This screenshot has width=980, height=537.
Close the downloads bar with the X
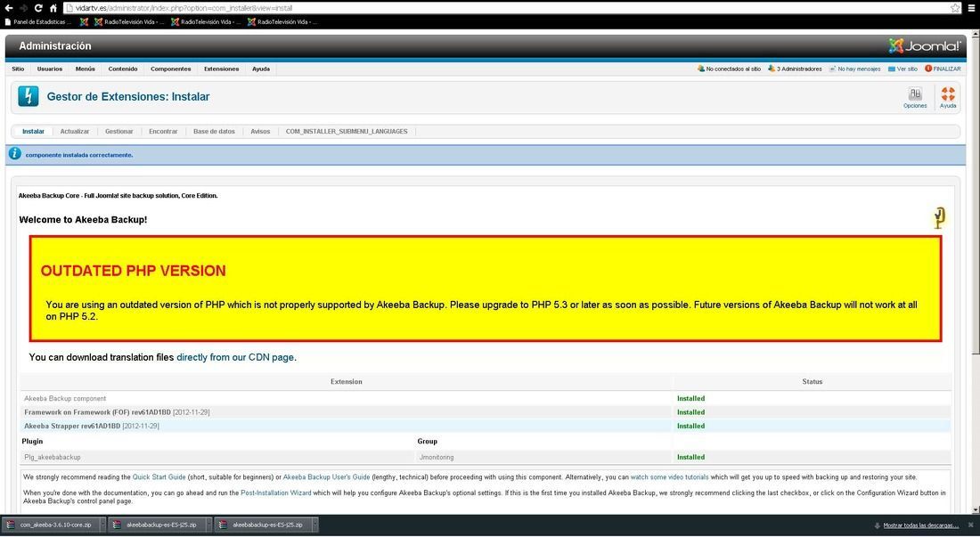970,525
